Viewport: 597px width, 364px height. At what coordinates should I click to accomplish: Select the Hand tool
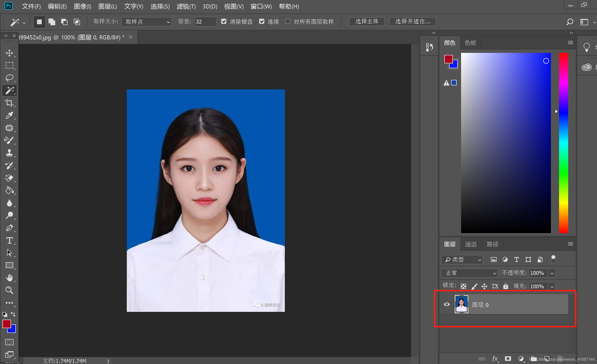pos(9,278)
